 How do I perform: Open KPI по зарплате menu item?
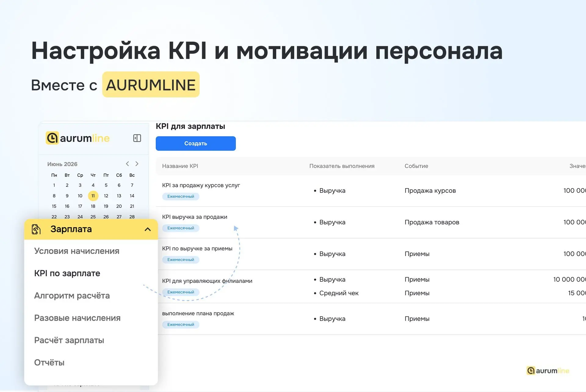click(x=67, y=273)
